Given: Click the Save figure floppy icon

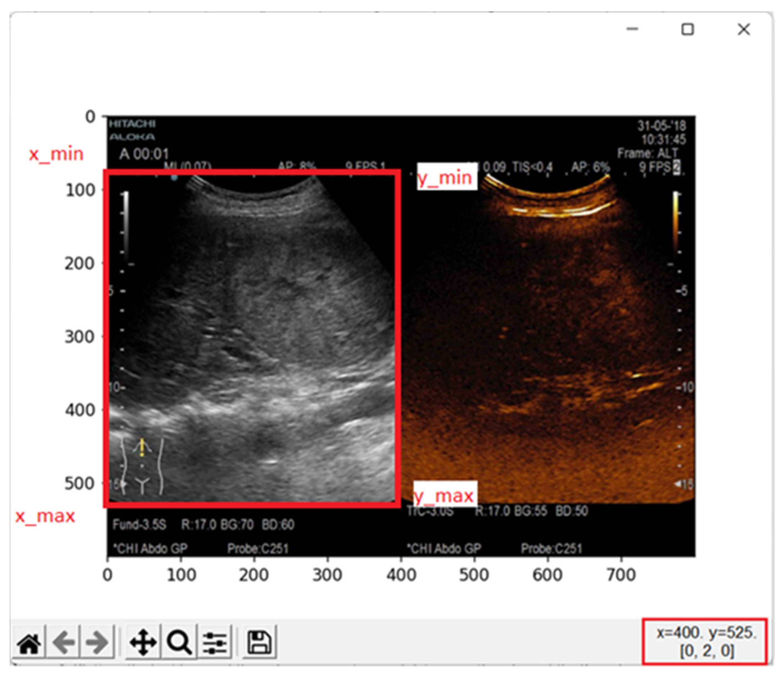Looking at the screenshot, I should click(260, 643).
